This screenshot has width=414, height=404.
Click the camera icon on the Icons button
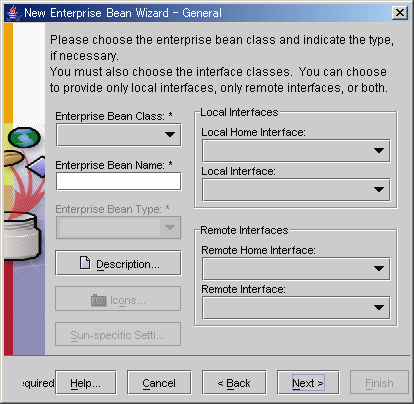(x=99, y=300)
